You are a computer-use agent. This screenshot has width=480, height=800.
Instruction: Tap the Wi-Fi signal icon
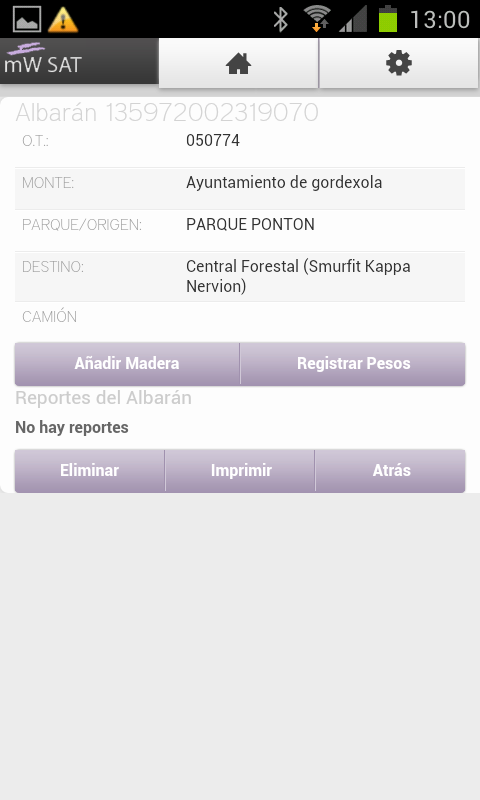click(317, 18)
